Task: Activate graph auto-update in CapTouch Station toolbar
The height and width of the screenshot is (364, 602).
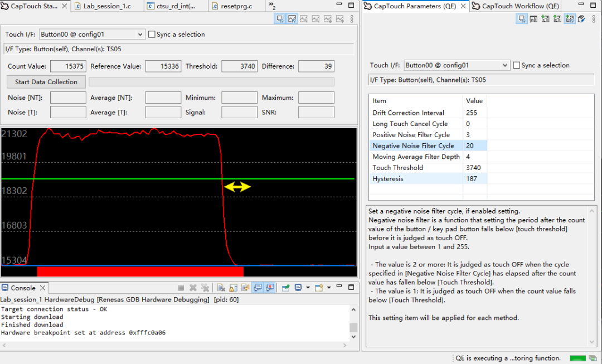Action: click(x=292, y=18)
